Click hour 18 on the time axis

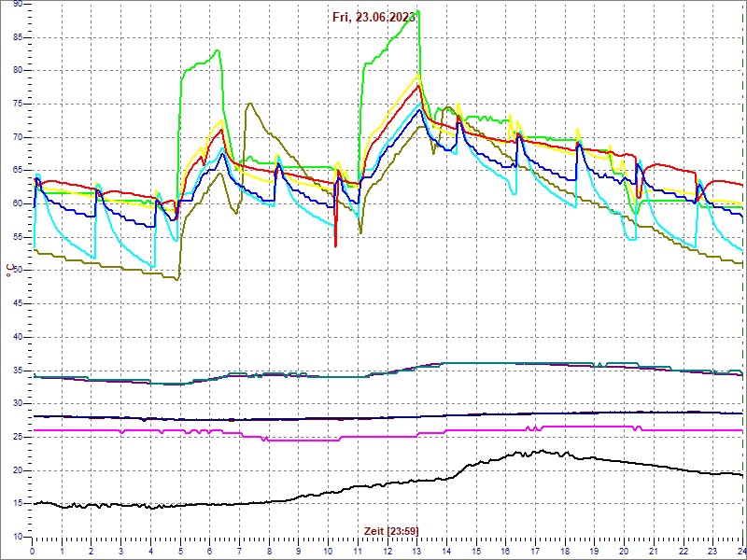(x=565, y=551)
